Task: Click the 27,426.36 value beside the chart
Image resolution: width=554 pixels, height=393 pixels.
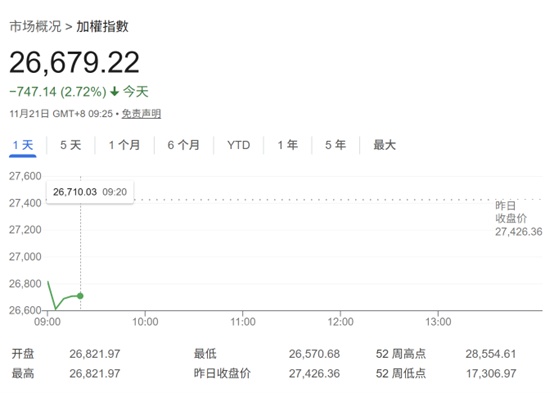Action: (518, 232)
